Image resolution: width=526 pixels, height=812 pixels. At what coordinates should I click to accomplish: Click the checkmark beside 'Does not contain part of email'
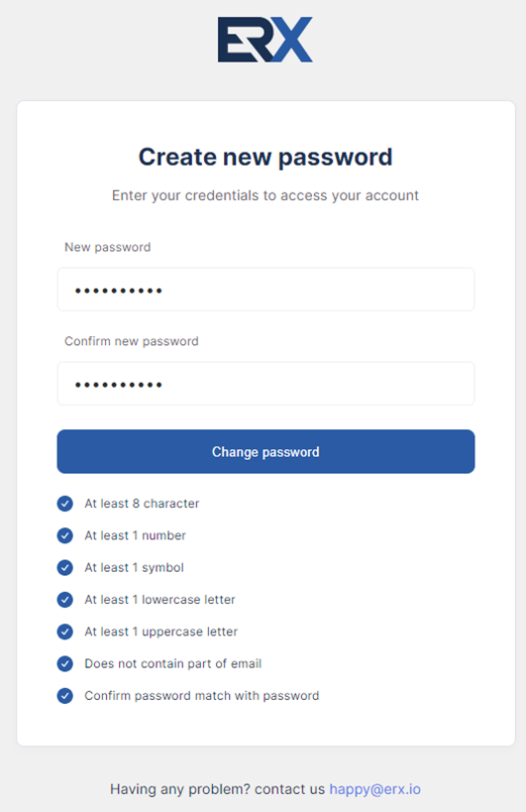[x=64, y=664]
